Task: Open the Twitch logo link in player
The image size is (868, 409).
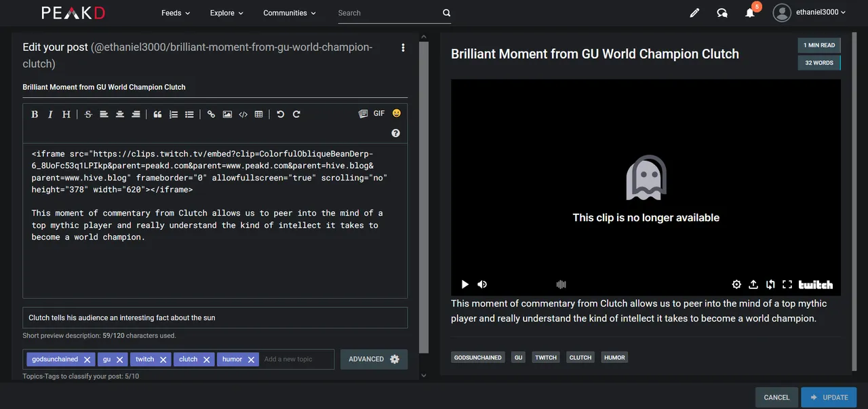Action: point(816,284)
